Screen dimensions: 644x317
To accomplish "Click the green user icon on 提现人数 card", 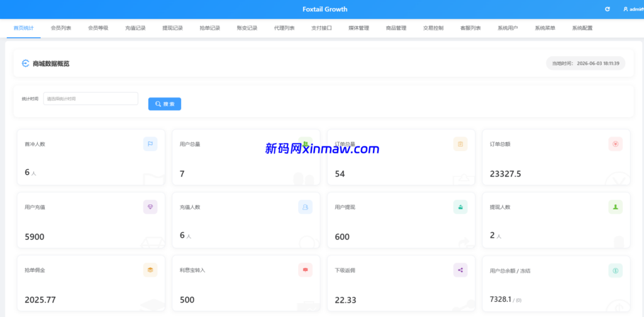I will [615, 207].
